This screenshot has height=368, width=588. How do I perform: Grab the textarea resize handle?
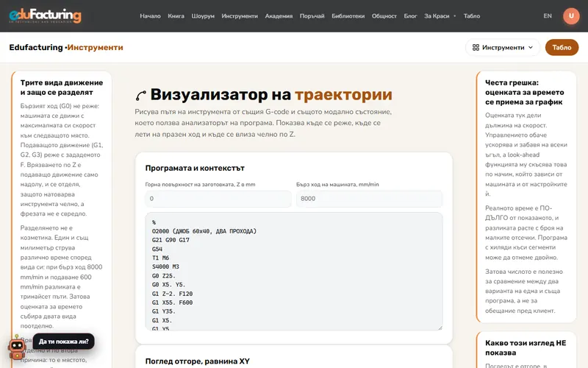pos(440,328)
